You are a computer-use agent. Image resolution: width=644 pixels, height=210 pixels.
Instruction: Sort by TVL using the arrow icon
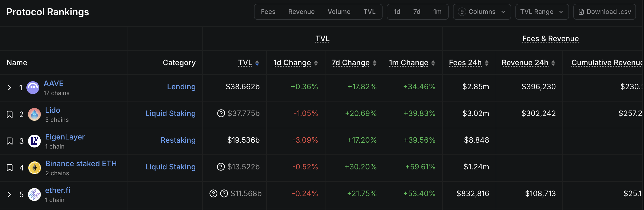(x=257, y=63)
